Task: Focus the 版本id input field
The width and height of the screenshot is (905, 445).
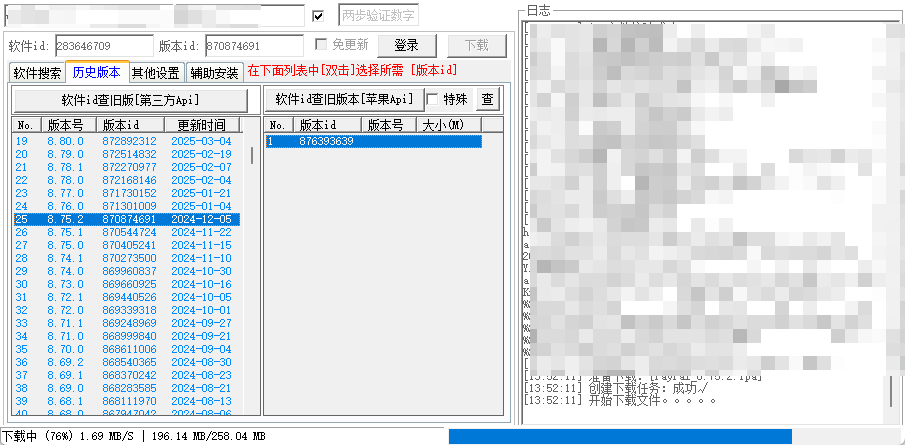Action: (253, 46)
